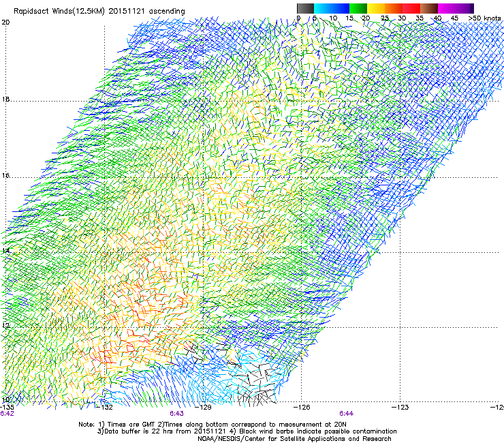Click the longitude axis label '-123'
The image size is (504, 443).
tap(400, 408)
